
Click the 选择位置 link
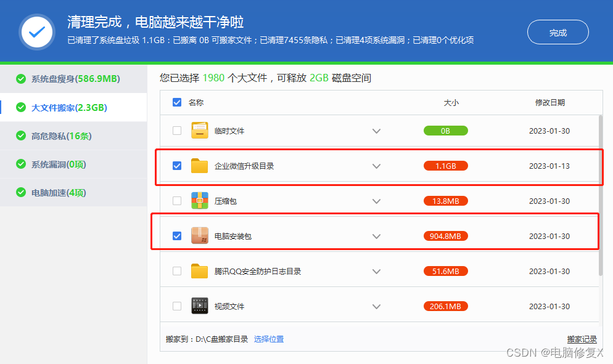(269, 339)
